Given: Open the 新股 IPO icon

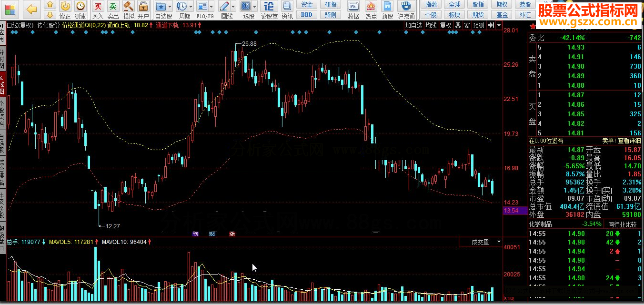Looking at the screenshot, I should pos(387,6).
